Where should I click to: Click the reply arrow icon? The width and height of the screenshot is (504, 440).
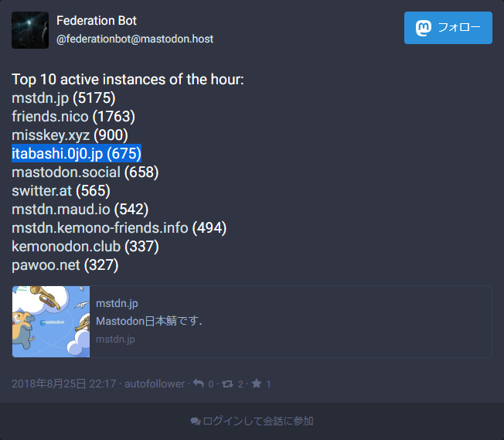[x=199, y=384]
